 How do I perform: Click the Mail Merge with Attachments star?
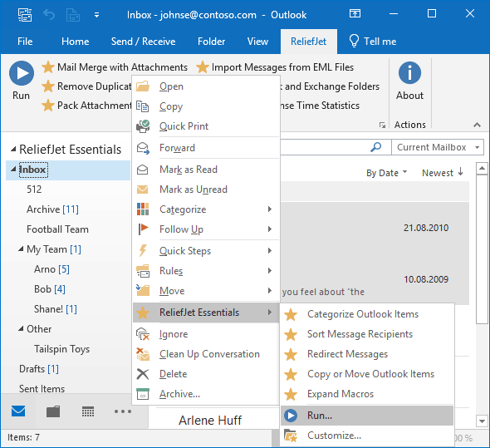48,67
